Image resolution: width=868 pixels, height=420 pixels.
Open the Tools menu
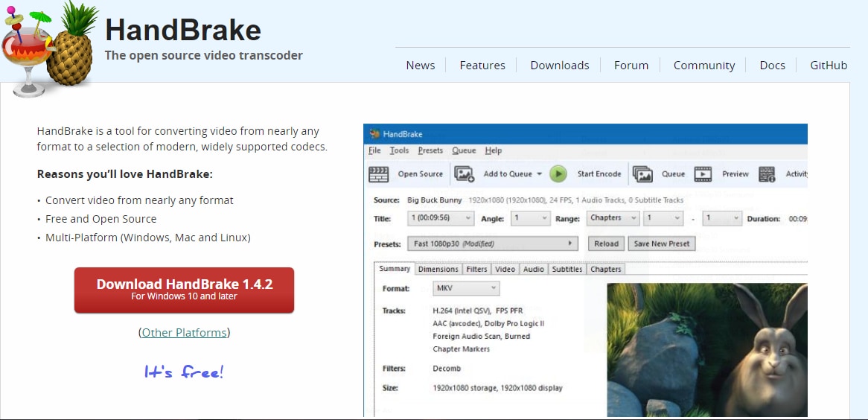click(x=399, y=150)
